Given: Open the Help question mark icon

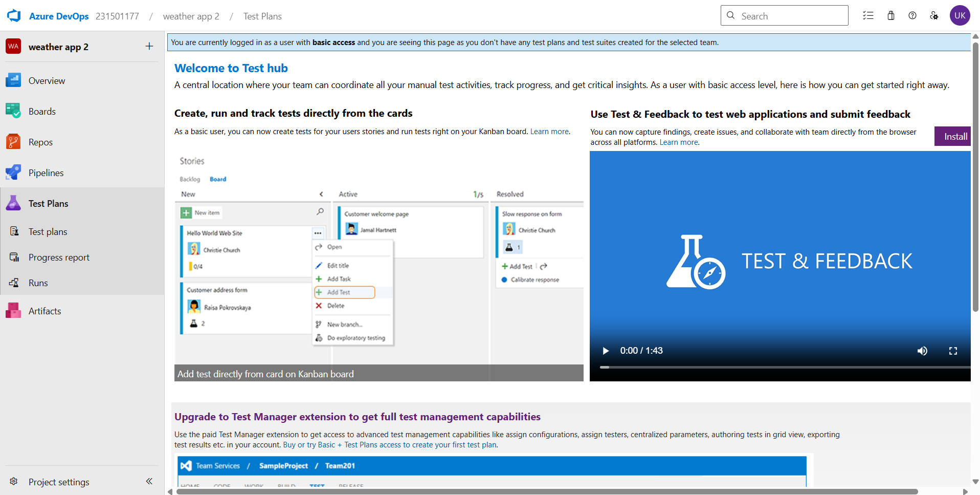Looking at the screenshot, I should (912, 16).
